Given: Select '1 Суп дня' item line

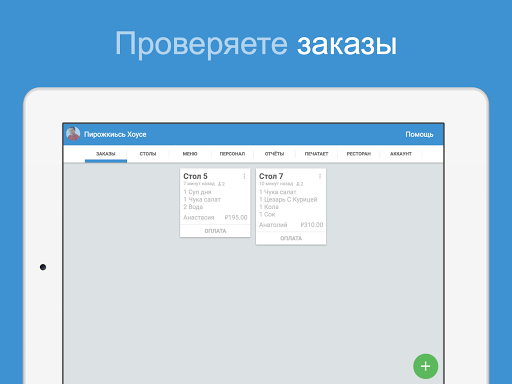Looking at the screenshot, I should click(x=197, y=192).
